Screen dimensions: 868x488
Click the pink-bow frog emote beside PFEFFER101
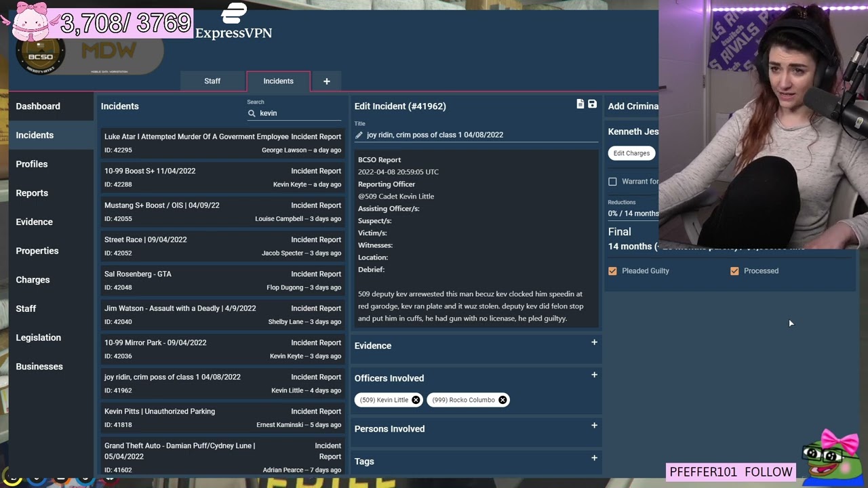pos(831,457)
